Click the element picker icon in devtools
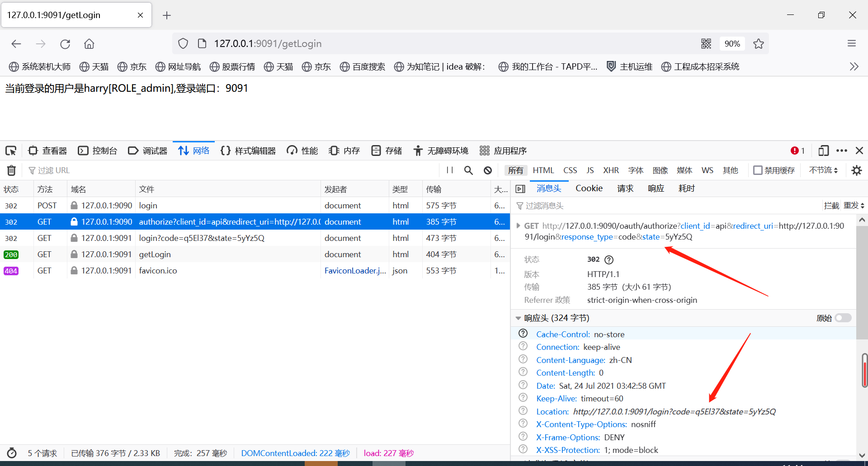868x466 pixels. click(11, 151)
